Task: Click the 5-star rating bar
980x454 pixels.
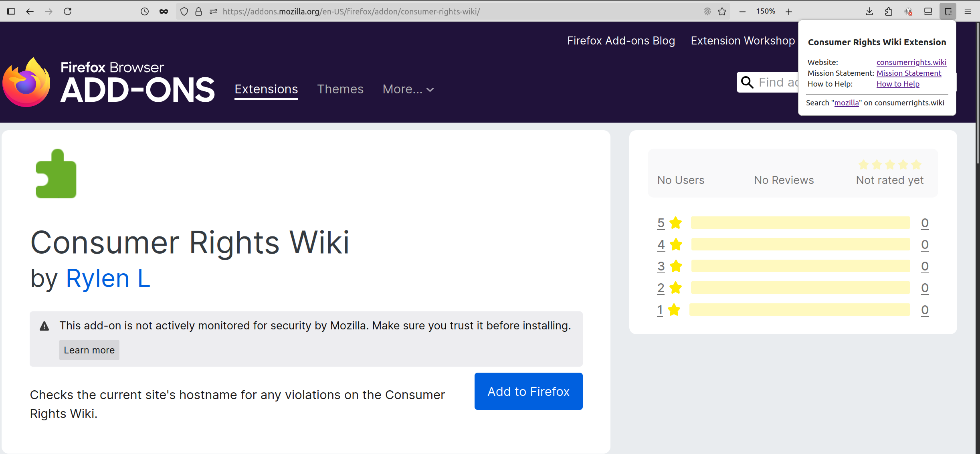Action: 800,223
